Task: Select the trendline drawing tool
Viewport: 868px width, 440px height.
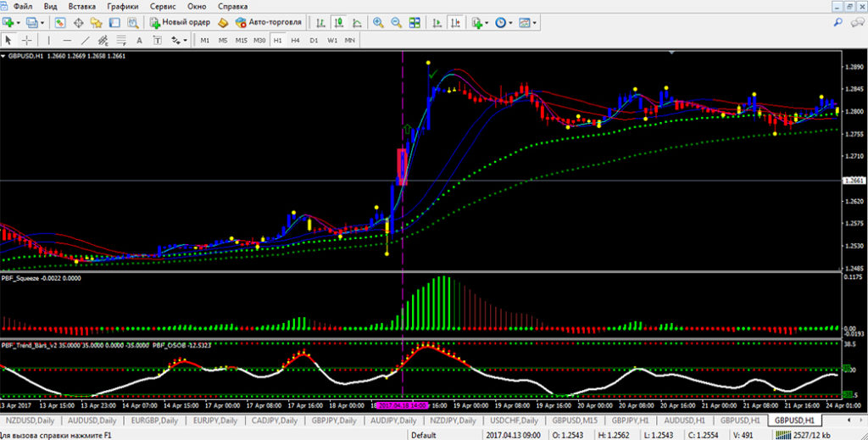Action: pyautogui.click(x=85, y=41)
